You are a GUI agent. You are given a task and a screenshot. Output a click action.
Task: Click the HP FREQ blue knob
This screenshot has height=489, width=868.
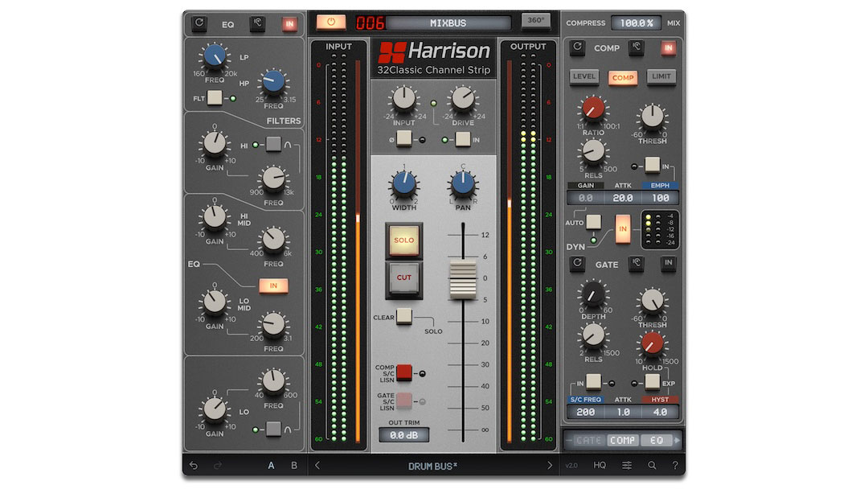click(x=273, y=82)
